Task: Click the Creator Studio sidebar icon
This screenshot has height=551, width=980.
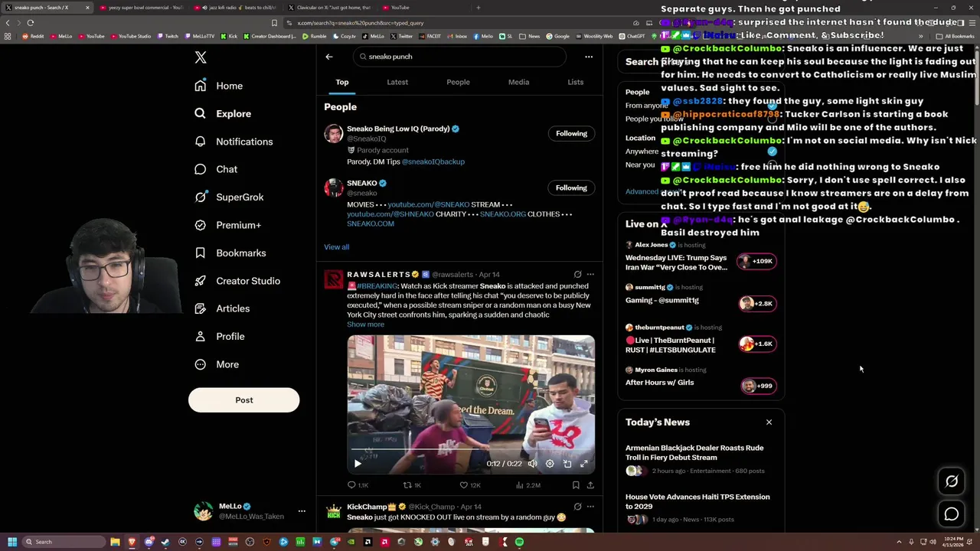Action: (201, 281)
